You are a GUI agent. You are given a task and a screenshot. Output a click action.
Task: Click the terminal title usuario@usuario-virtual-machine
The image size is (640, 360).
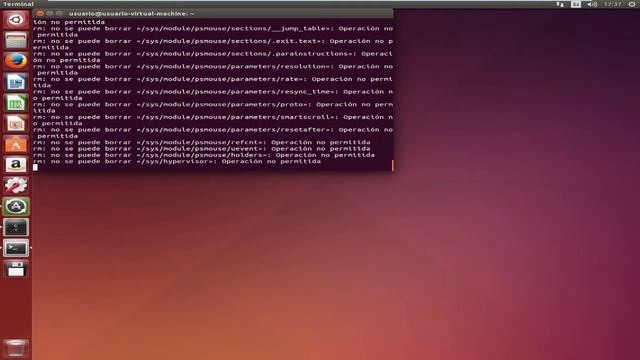pos(131,13)
